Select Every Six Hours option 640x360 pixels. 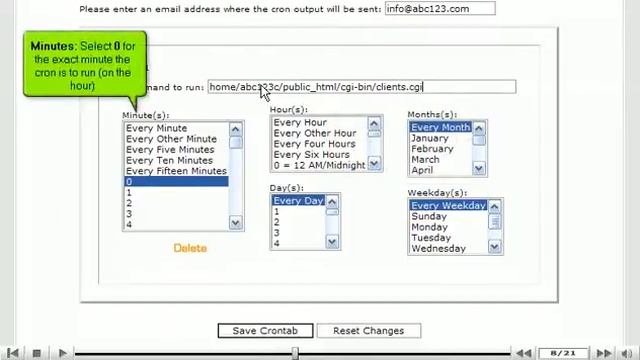click(x=319, y=154)
